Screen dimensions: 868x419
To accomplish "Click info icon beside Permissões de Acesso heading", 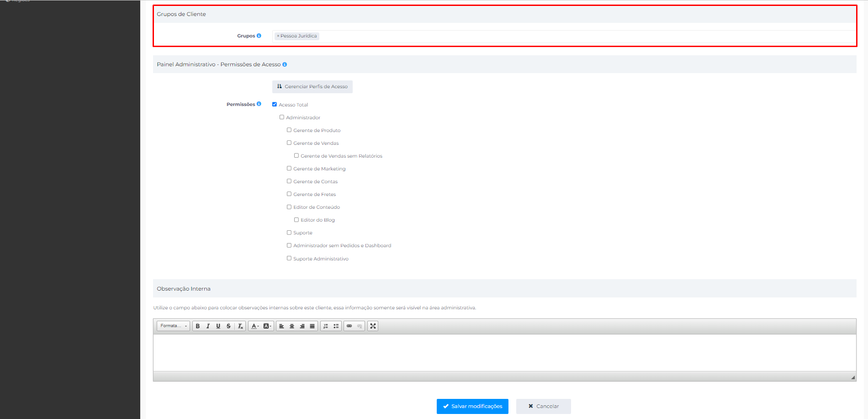I will 285,64.
